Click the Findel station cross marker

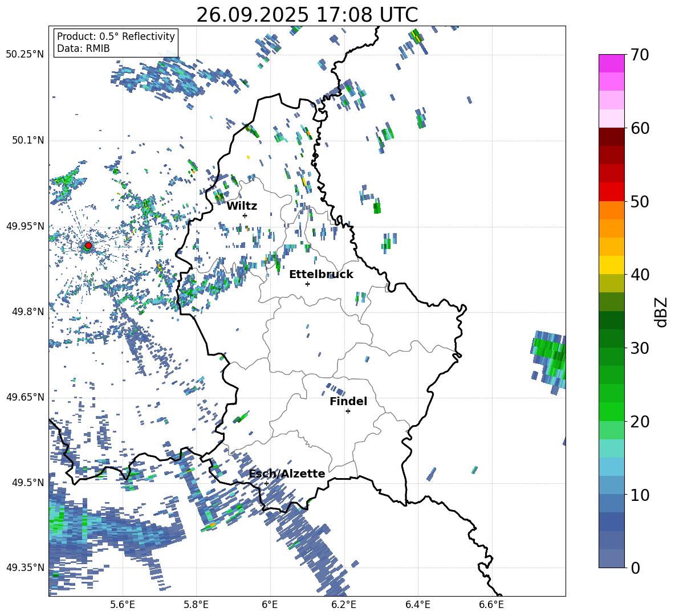[348, 411]
